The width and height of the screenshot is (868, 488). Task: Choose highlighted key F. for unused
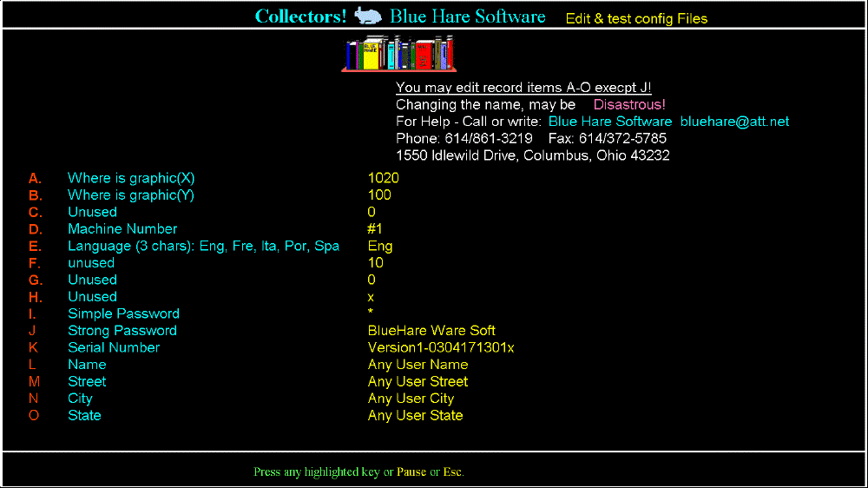tap(35, 263)
